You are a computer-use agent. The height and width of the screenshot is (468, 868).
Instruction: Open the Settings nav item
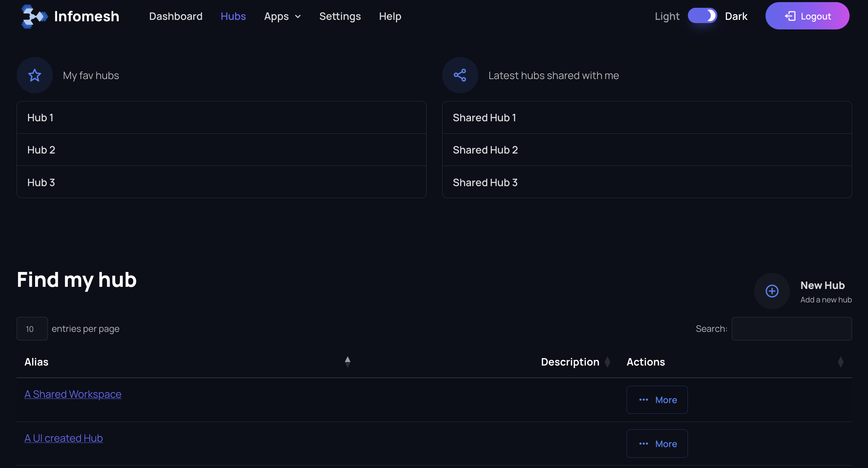[x=340, y=16]
